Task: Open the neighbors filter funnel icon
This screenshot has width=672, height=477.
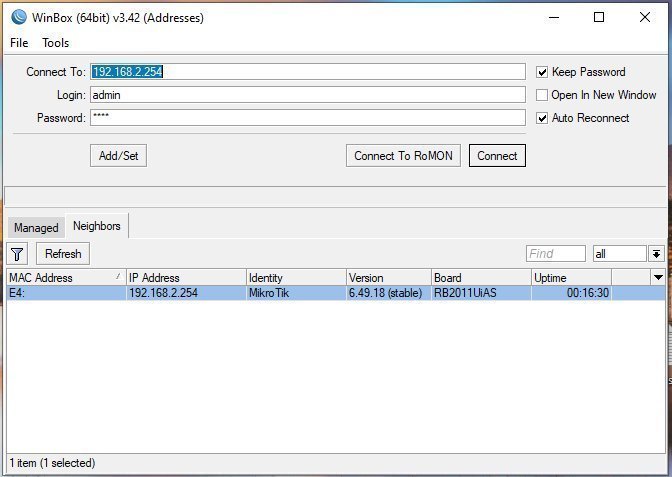Action: tap(17, 254)
